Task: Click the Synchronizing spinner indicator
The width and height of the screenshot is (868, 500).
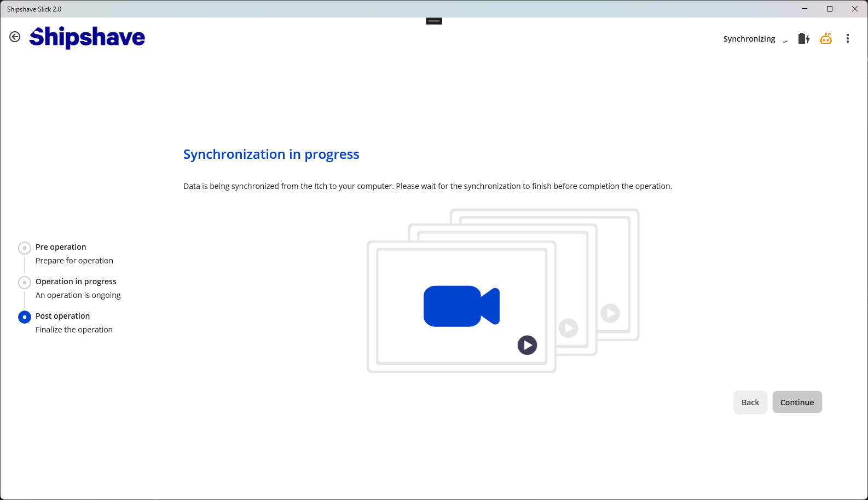Action: 785,39
